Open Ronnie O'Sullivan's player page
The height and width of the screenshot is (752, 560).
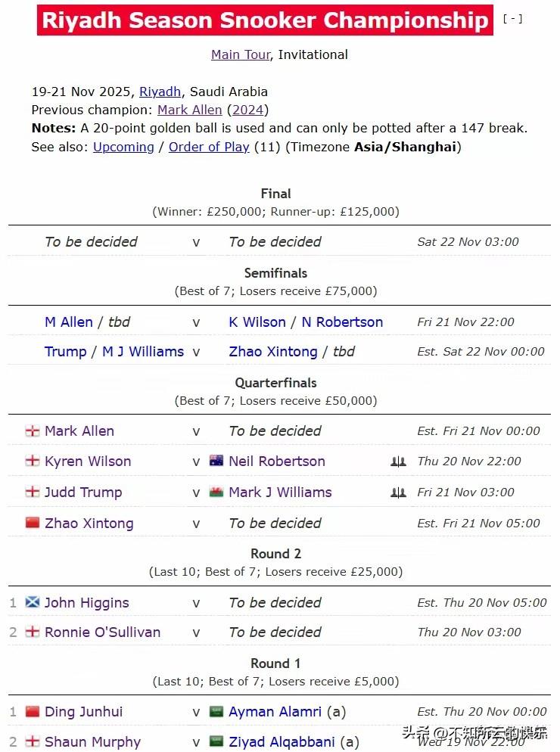coord(102,632)
